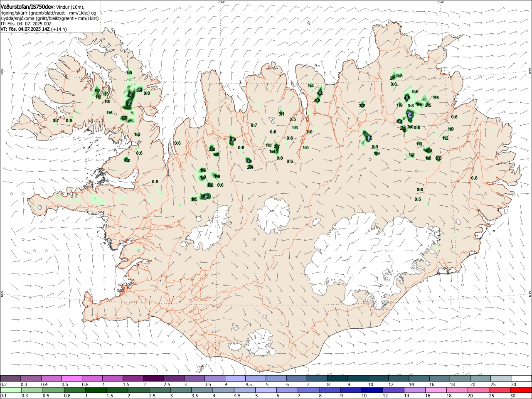Pick the light grey snow-legend swatch at 25
The width and height of the screenshot is (532, 399).
click(x=500, y=378)
